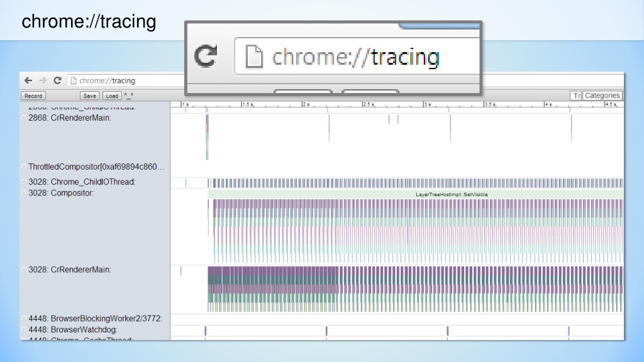The height and width of the screenshot is (362, 644).
Task: Click the truncated Tr button beside Categories
Action: 576,96
